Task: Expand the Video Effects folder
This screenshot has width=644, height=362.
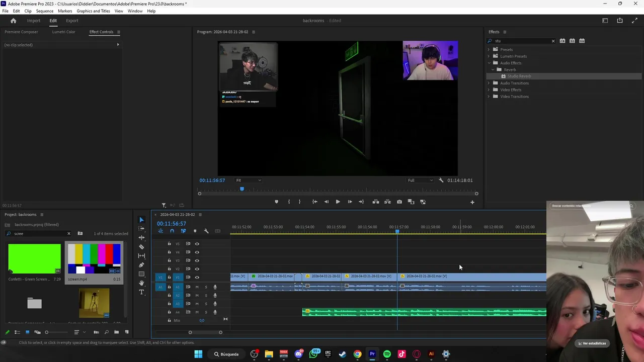Action: click(x=489, y=89)
